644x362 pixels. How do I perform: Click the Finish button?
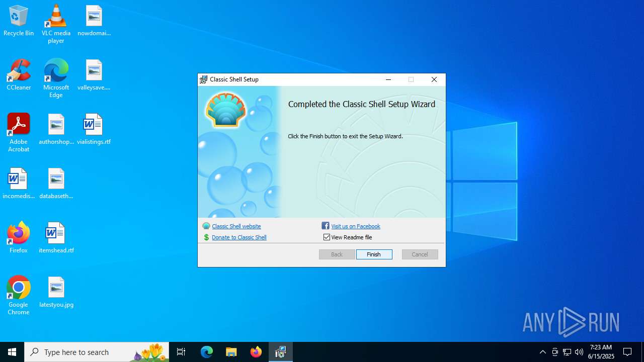[x=374, y=254]
